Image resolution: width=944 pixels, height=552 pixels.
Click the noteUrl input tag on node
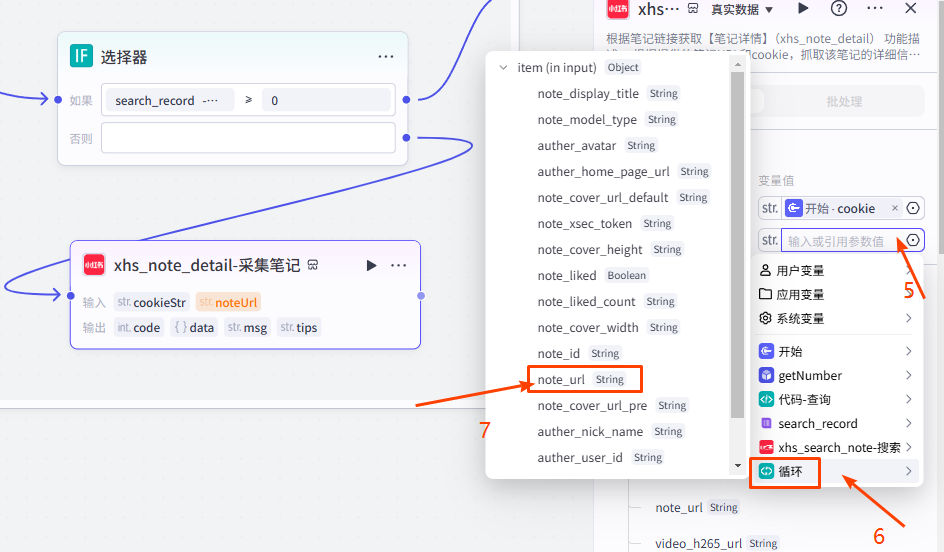click(x=228, y=302)
